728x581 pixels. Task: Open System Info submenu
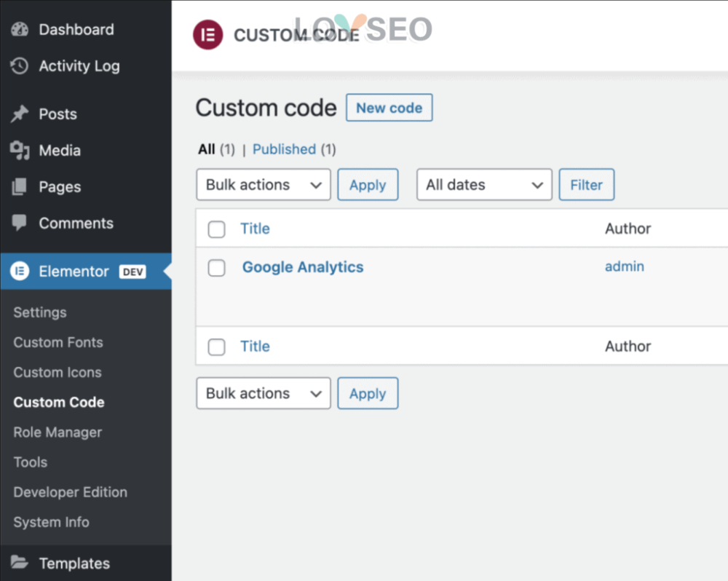pos(51,522)
